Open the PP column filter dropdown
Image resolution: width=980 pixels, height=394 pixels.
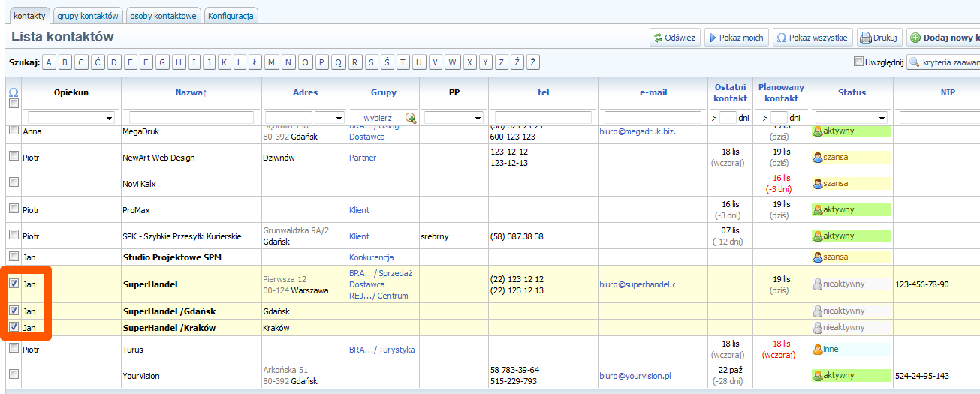pos(478,118)
